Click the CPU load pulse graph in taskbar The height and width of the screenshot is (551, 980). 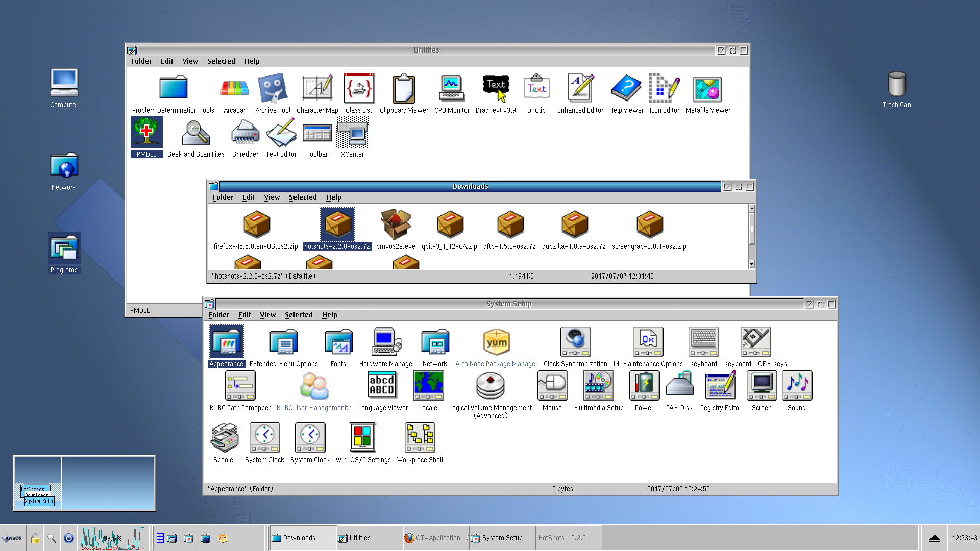[113, 538]
